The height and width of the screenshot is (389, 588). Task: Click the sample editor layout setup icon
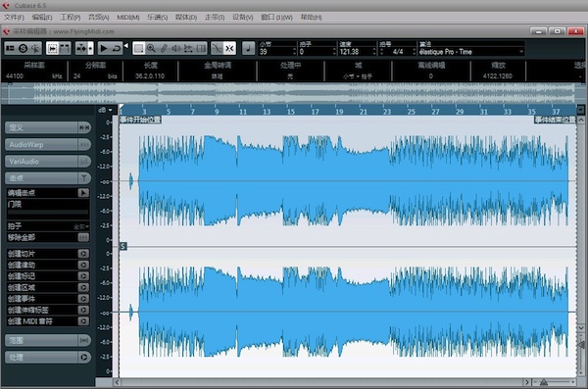tap(10, 48)
